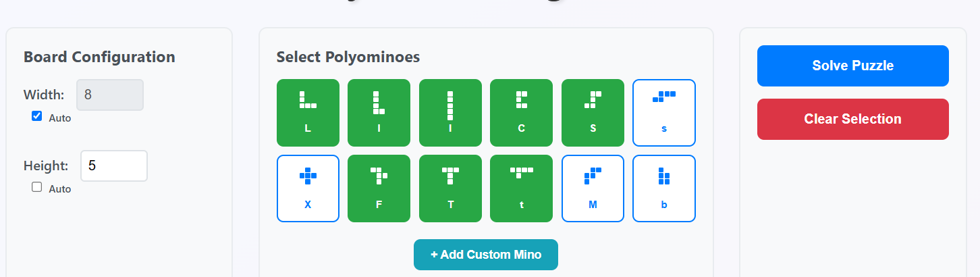Click the + Add Custom Mino button
Screen dimensions: 980x277
click(x=485, y=255)
